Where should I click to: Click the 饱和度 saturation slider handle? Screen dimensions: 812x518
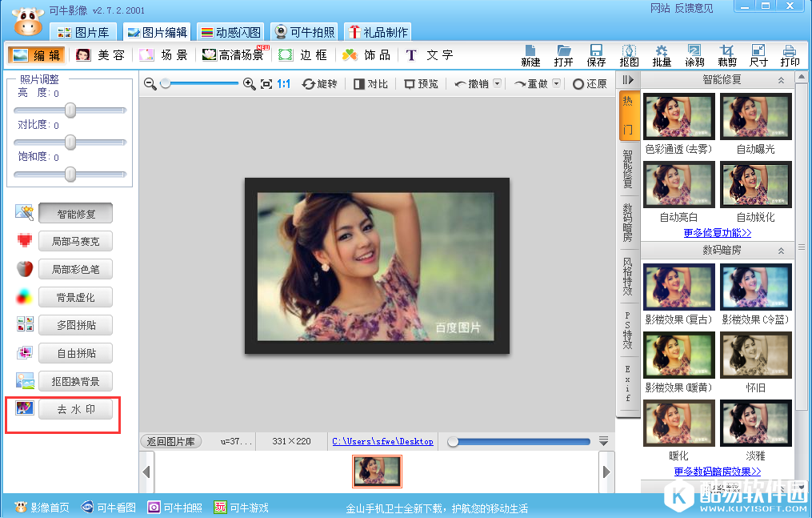[70, 173]
